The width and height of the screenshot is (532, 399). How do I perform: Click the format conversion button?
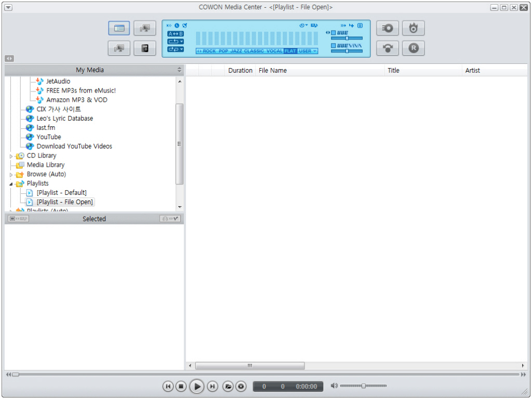[388, 48]
